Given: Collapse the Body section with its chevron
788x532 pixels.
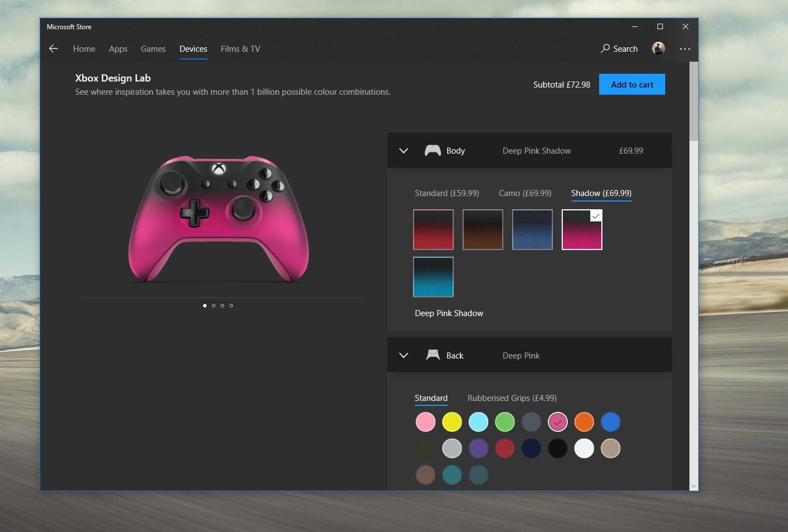Looking at the screenshot, I should coord(404,150).
